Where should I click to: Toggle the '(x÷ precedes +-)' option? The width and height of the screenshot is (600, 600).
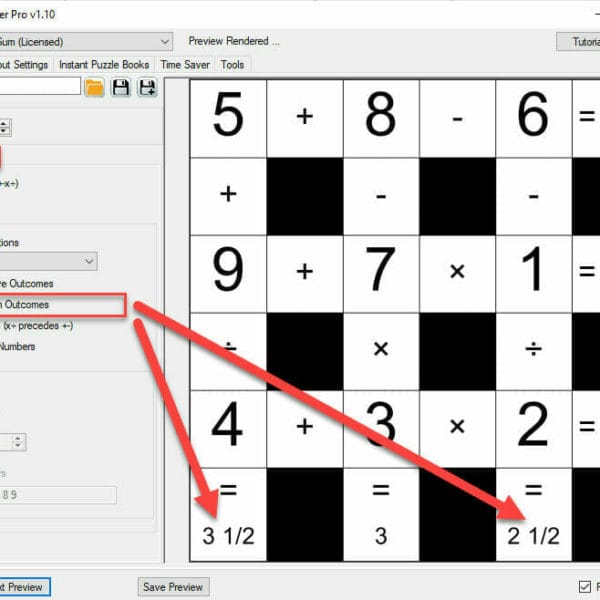click(x=37, y=326)
